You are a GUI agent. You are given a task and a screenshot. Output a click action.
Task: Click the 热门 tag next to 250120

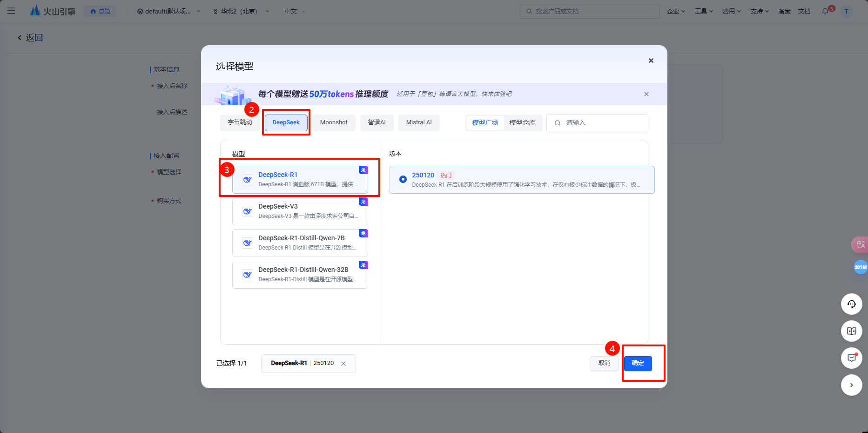tap(446, 176)
